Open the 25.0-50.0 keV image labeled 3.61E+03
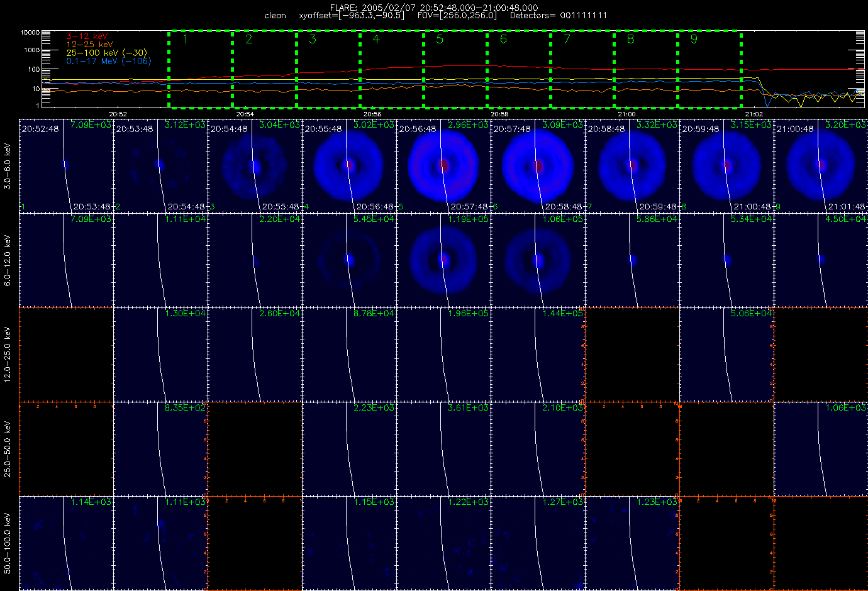Screen dimensions: 868x591 coord(443,448)
